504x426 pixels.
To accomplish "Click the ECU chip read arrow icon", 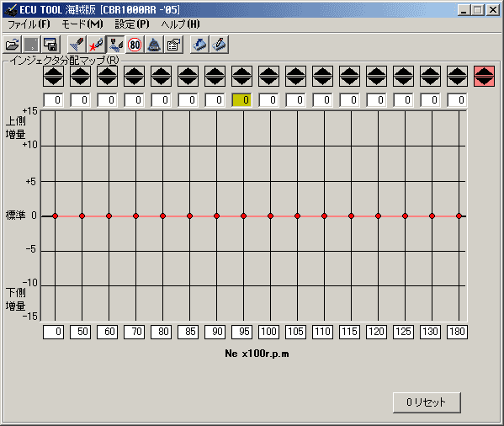I will [199, 45].
